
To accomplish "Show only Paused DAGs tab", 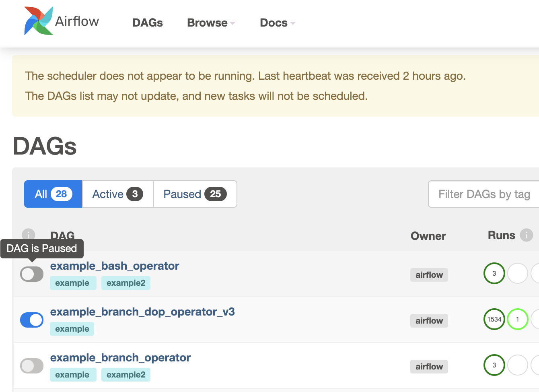I will pos(195,194).
